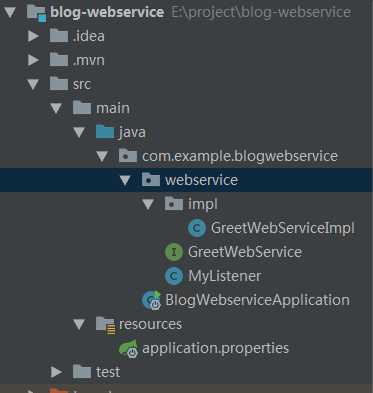This screenshot has width=373, height=393.
Task: Collapse the webservice package arrow
Action: (x=125, y=180)
